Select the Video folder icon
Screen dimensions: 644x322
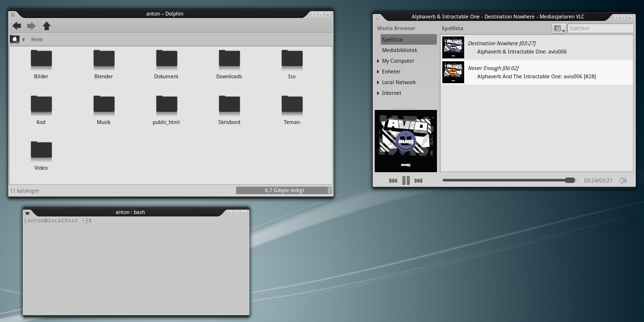41,150
